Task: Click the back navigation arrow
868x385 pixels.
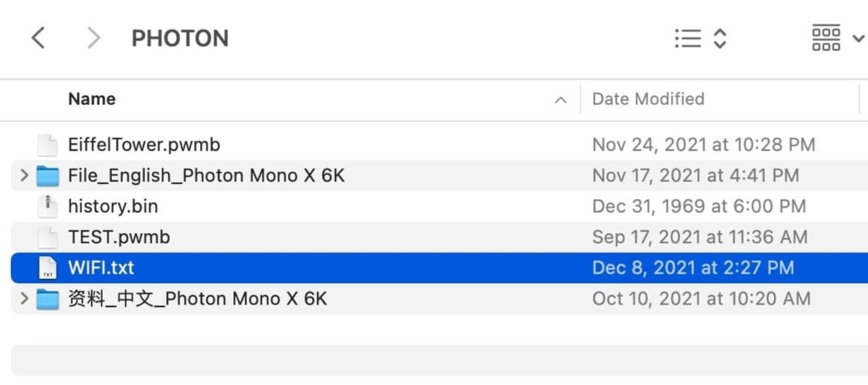Action: tap(37, 38)
